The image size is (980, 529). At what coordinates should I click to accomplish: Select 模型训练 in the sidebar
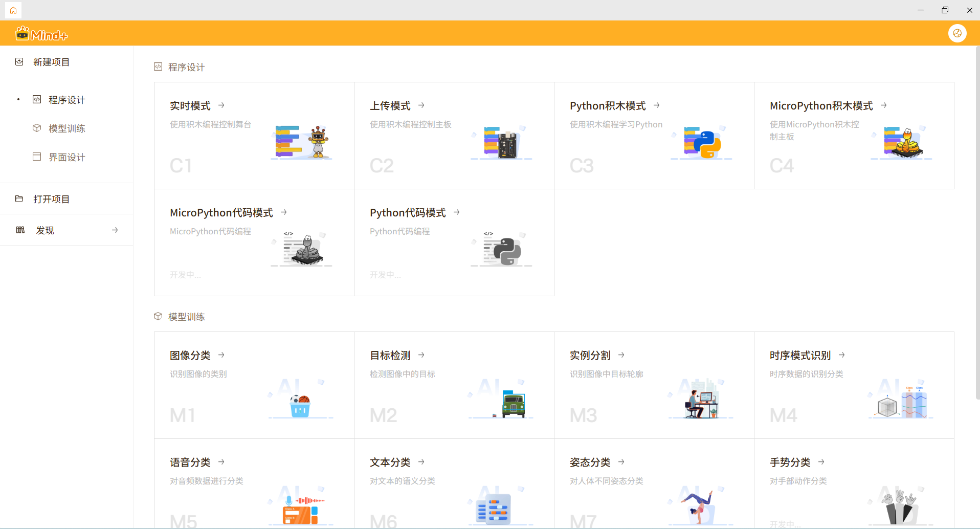point(66,128)
